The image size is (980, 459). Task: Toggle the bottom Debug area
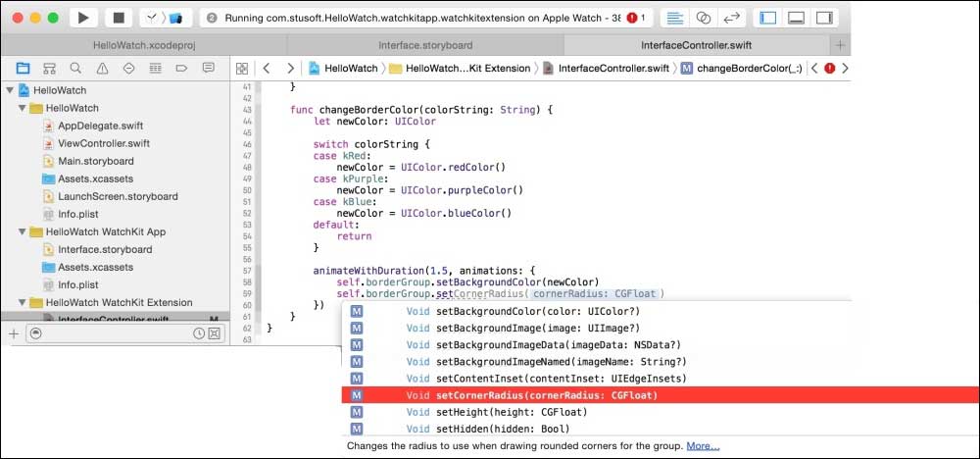pyautogui.click(x=797, y=18)
